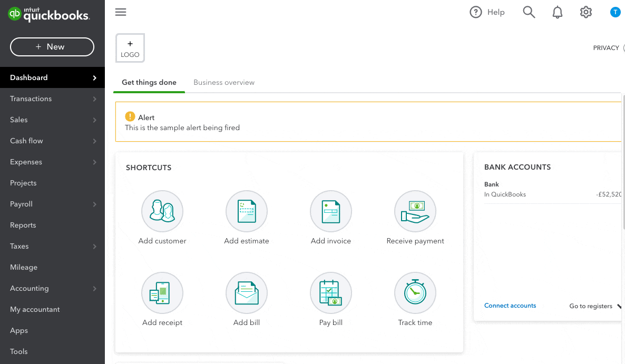The image size is (625, 364).
Task: Expand the Dashboard chevron
Action: point(94,77)
